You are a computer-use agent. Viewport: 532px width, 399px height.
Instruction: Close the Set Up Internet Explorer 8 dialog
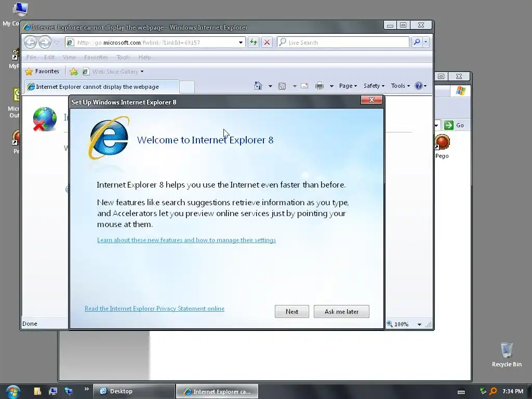coord(371,100)
